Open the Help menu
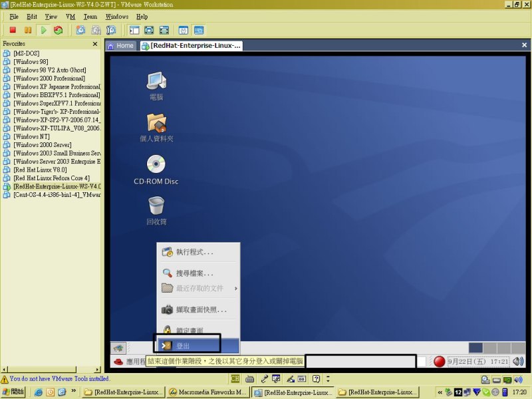Viewport: 532px width, 399px height. click(142, 17)
